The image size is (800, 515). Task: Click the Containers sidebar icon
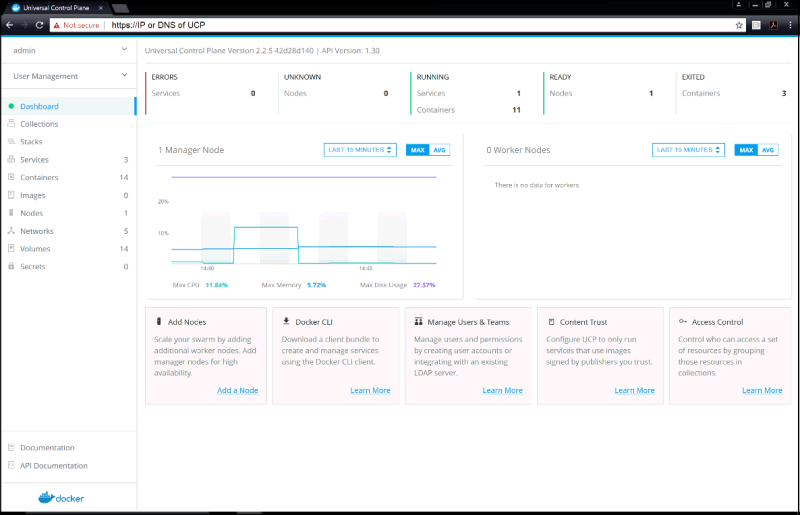coord(11,177)
